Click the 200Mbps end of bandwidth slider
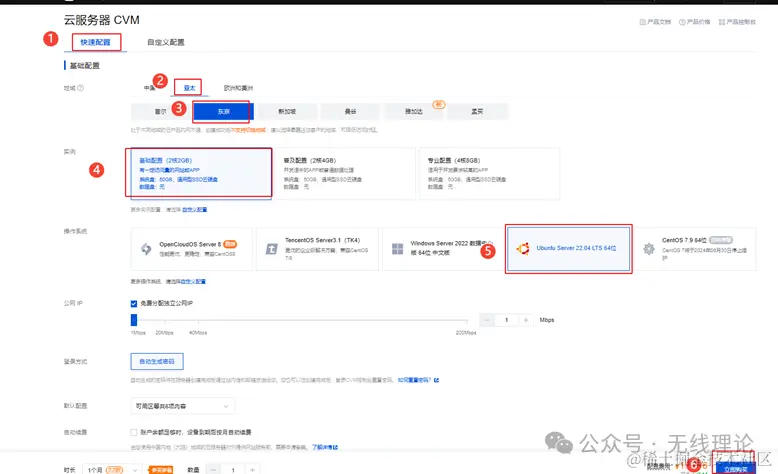Image resolution: width=778 pixels, height=474 pixels. tap(466, 333)
